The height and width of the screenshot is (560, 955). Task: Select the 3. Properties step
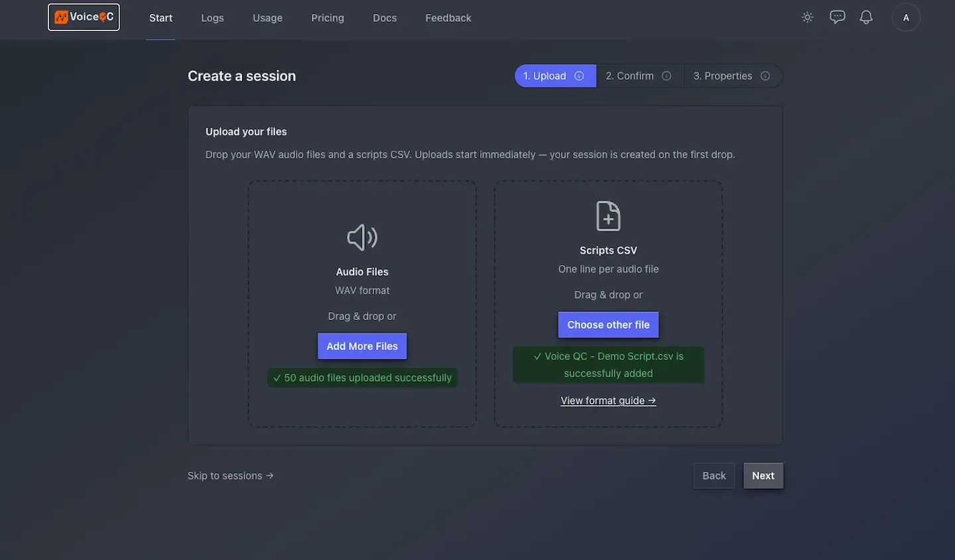tap(732, 76)
